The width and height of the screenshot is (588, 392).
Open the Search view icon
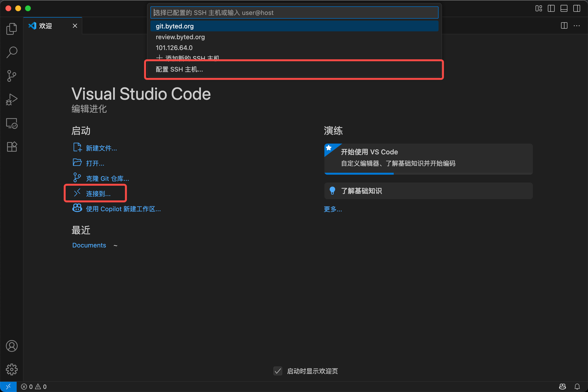tap(12, 52)
